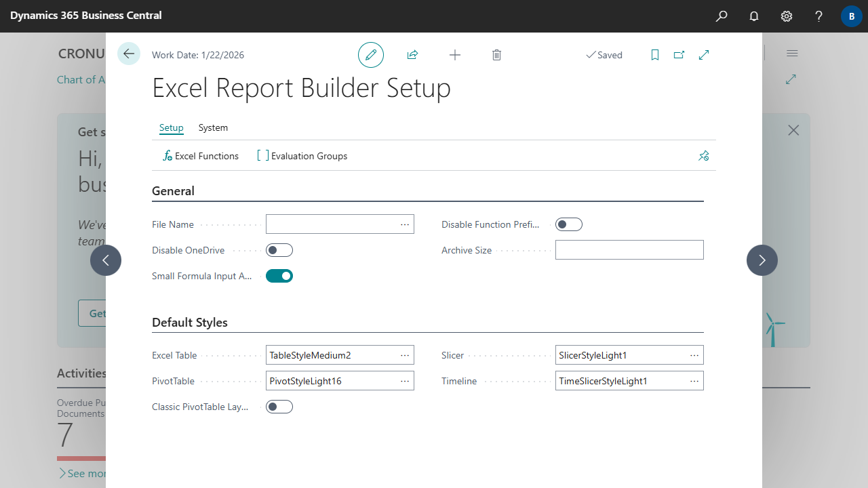Close the Get started banner behind
This screenshot has width=868, height=488.
coord(793,130)
